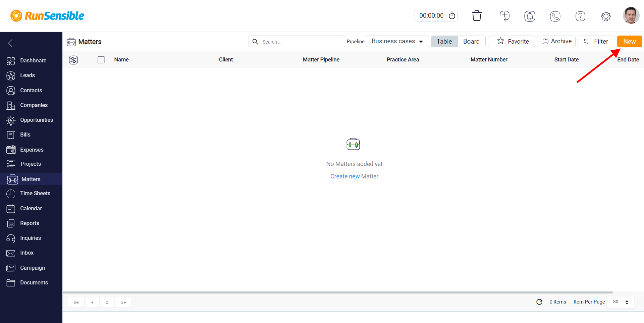
Task: Switch to Table view
Action: pos(444,41)
